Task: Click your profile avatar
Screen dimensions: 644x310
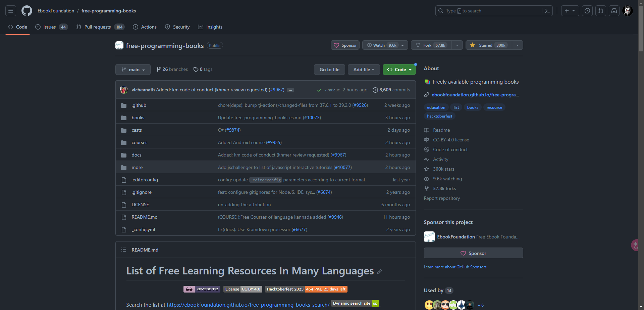Action: click(628, 10)
